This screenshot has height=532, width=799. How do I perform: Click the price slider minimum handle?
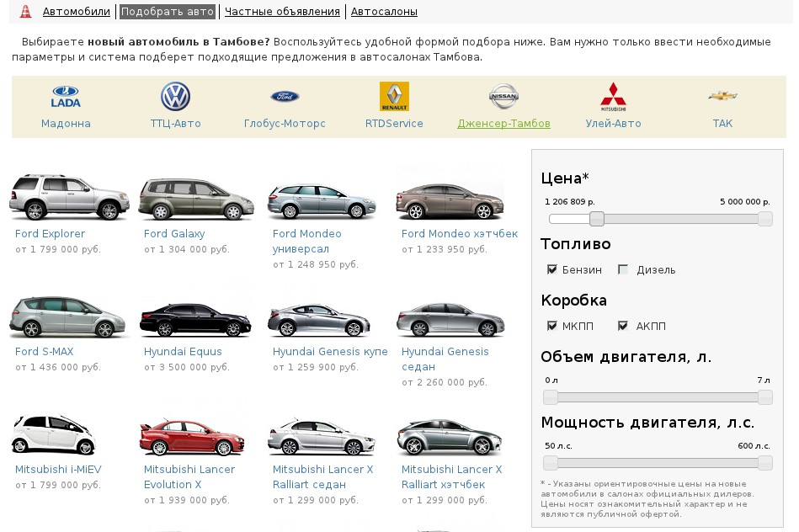[597, 219]
